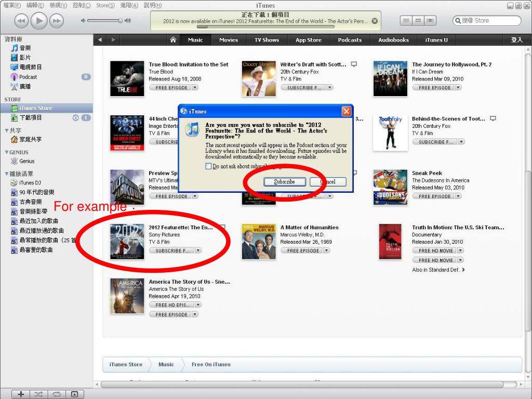Switch to the Movies store tab
This screenshot has height=399, width=532.
point(229,39)
